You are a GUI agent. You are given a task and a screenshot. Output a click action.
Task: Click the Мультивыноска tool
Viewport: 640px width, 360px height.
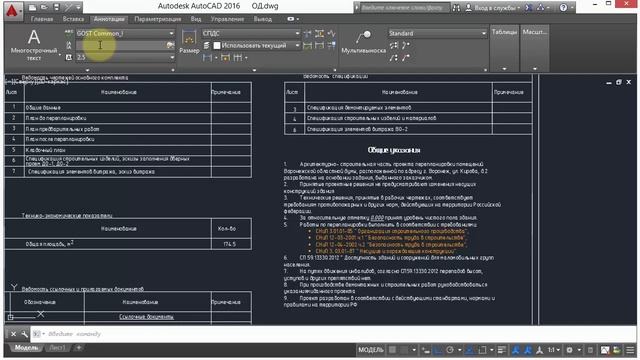pyautogui.click(x=363, y=42)
